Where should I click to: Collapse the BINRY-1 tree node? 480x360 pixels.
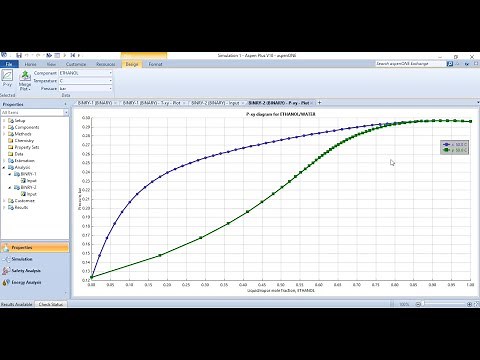[10, 174]
